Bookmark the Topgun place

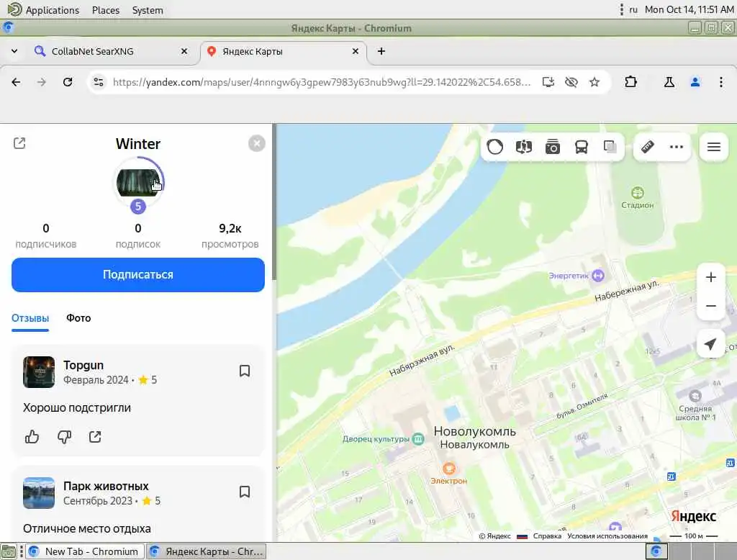click(x=245, y=371)
